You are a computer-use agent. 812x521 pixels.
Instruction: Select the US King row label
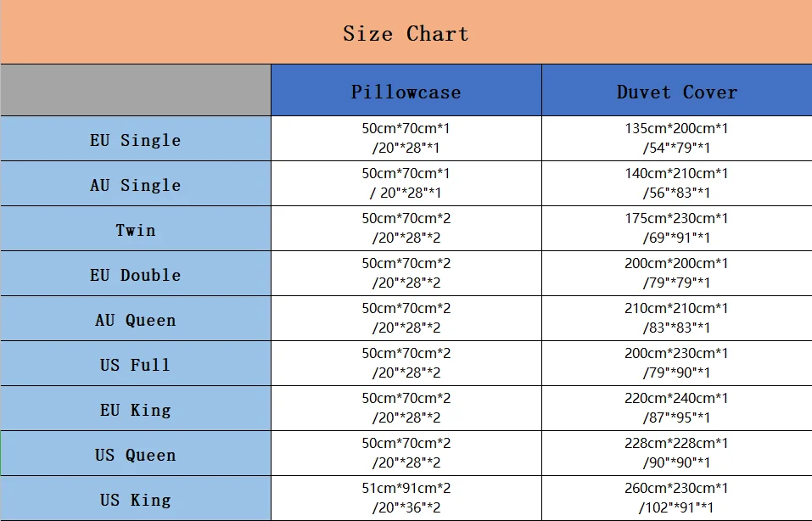click(135, 498)
